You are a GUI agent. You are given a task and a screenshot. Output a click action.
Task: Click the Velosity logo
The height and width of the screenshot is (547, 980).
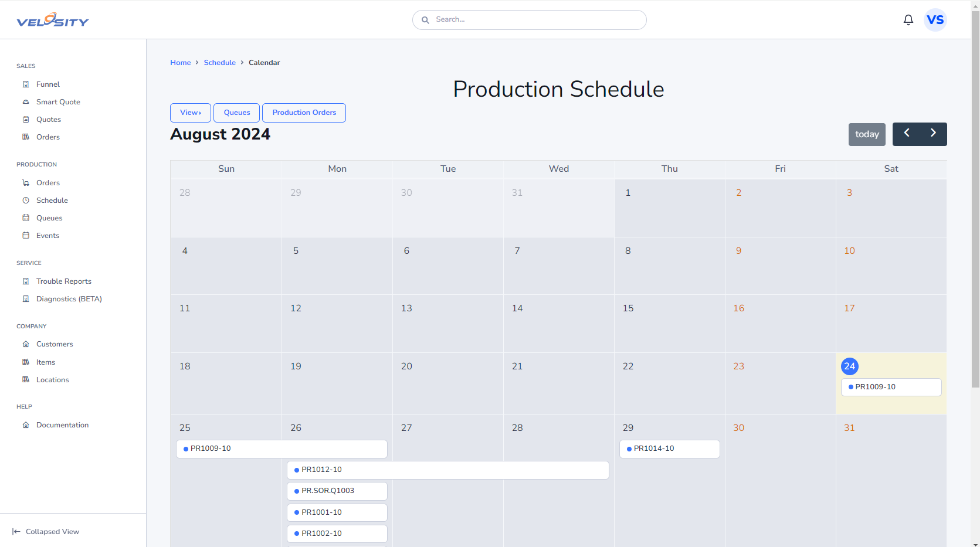[53, 21]
